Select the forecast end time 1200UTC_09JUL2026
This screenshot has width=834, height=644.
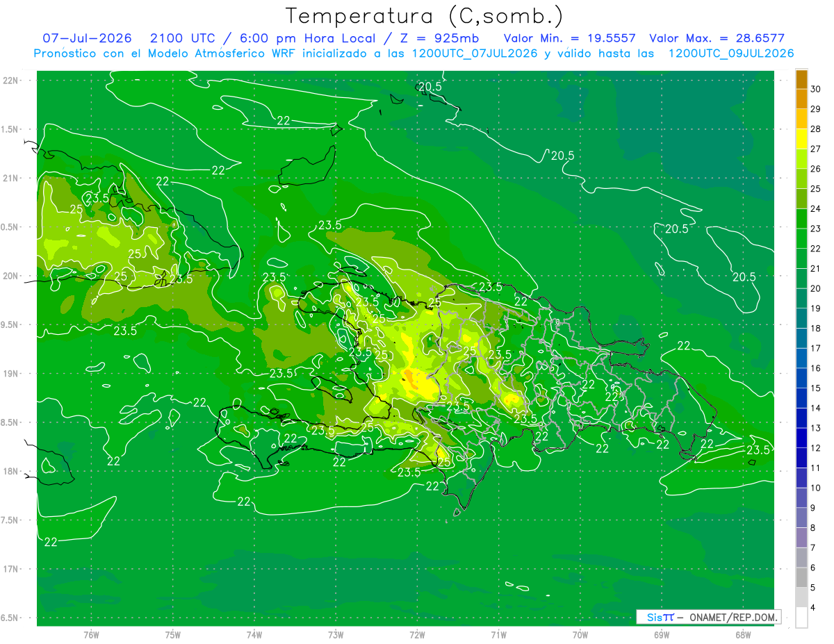pos(730,53)
